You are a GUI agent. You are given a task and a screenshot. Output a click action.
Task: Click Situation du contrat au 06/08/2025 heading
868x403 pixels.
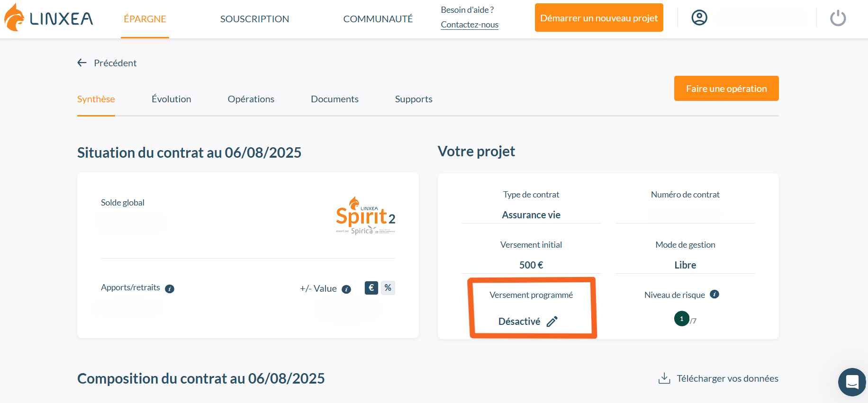tap(189, 152)
